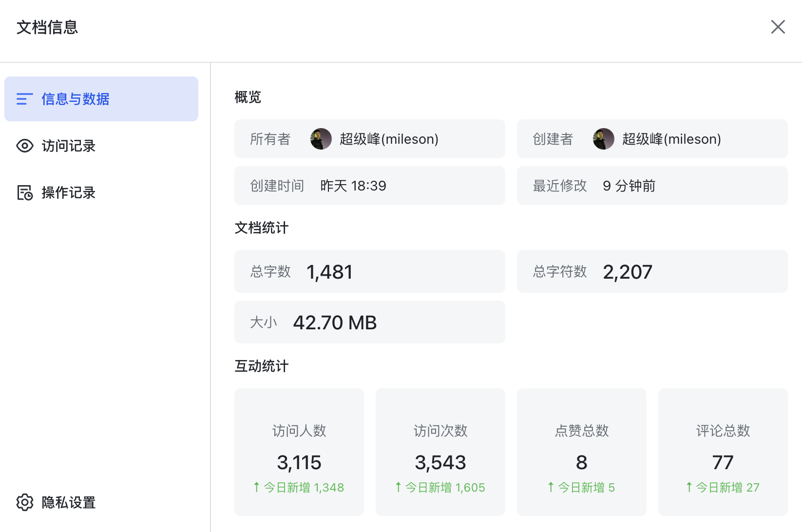The image size is (802, 532).
Task: Click the 操作记录 document clock icon
Action: point(25,192)
